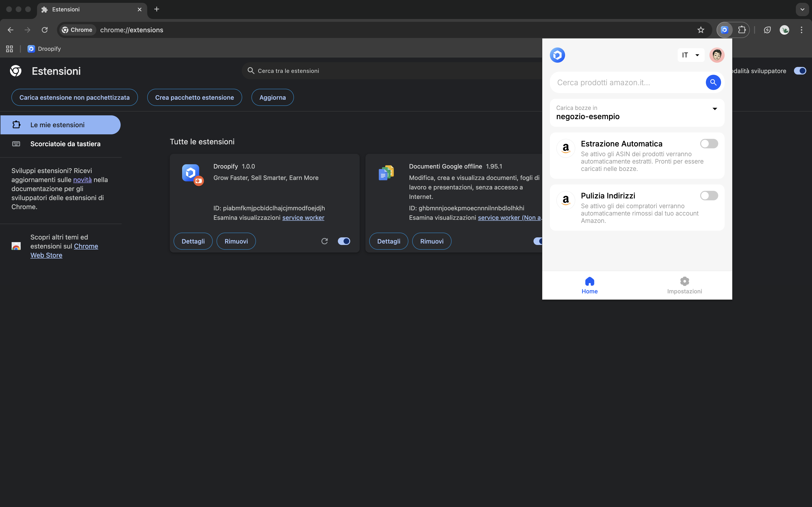
Task: Click Rimuovi for Droopify
Action: [236, 241]
